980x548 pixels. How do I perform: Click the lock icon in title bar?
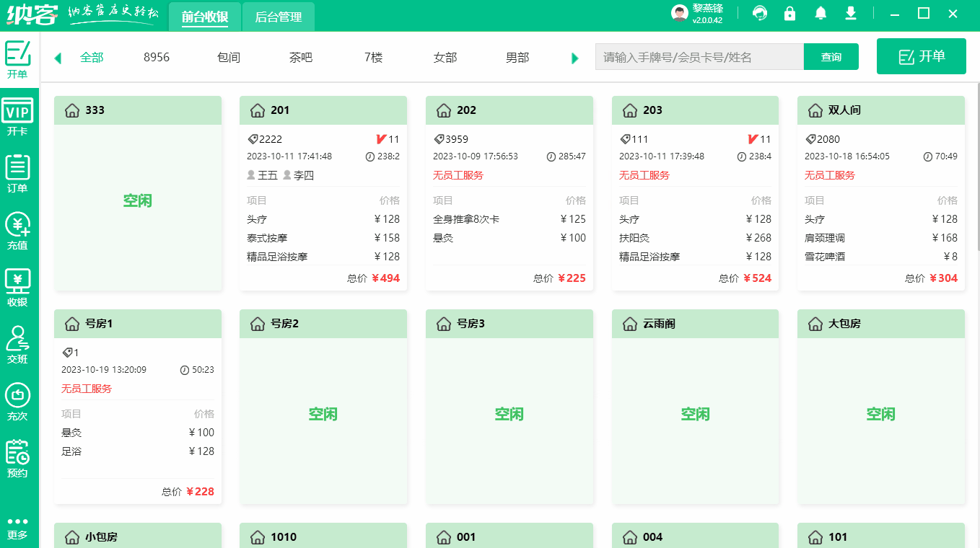[789, 13]
